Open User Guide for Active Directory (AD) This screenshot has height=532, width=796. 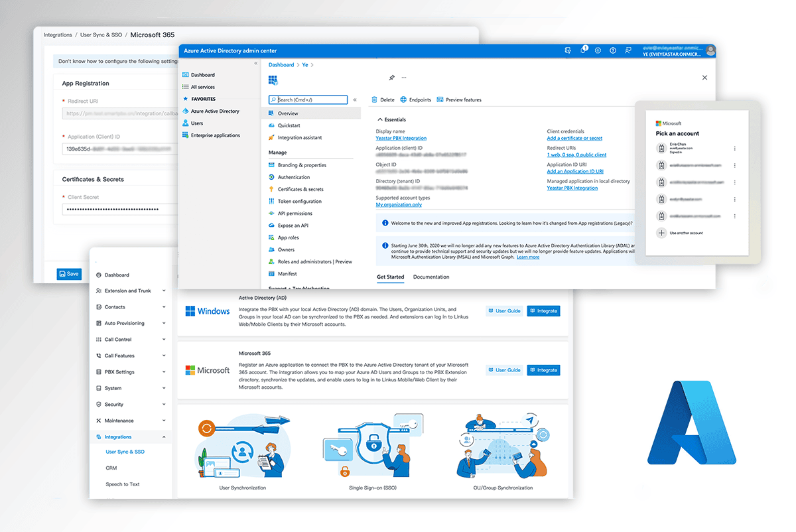pos(504,310)
